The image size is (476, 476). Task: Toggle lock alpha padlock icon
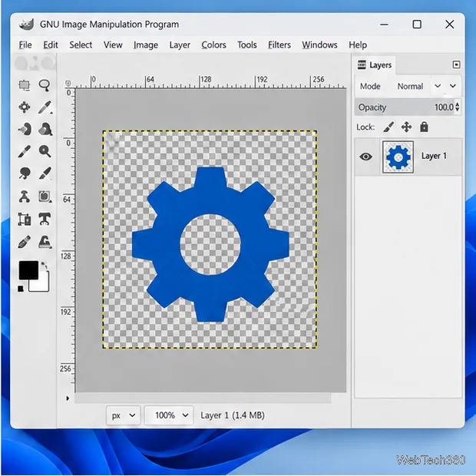coord(424,127)
